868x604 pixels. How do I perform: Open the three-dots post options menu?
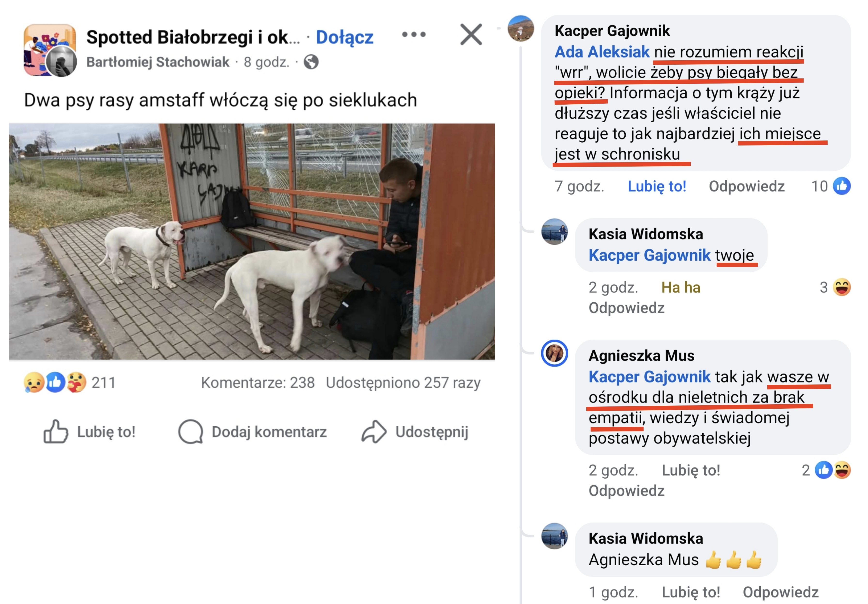point(414,34)
